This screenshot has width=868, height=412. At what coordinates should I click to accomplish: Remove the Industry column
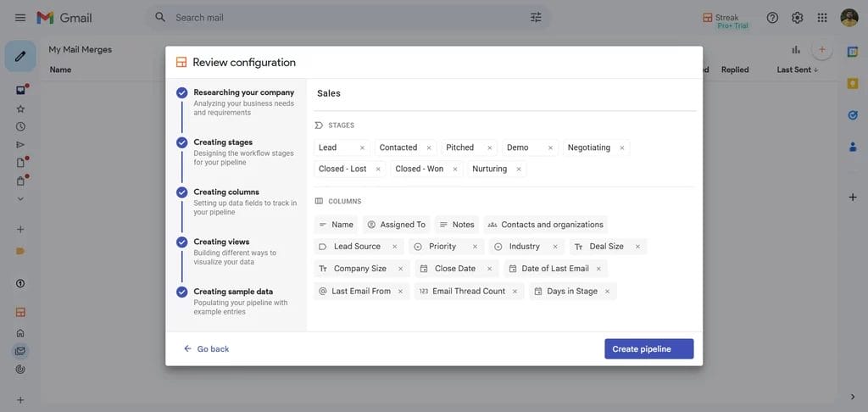click(x=555, y=247)
